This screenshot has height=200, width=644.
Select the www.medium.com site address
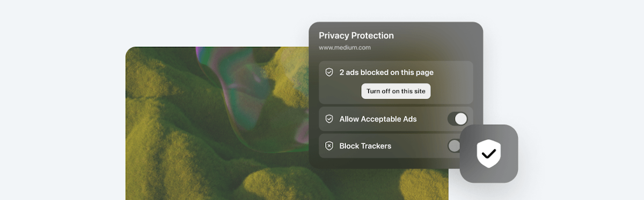tap(345, 47)
